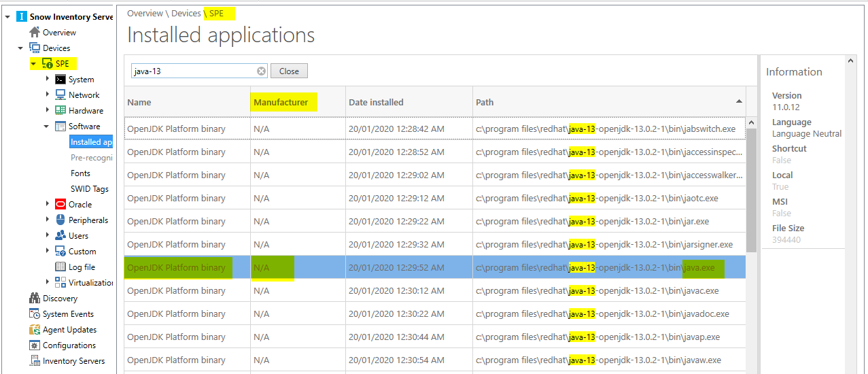Click the Hardware board icon

60,110
